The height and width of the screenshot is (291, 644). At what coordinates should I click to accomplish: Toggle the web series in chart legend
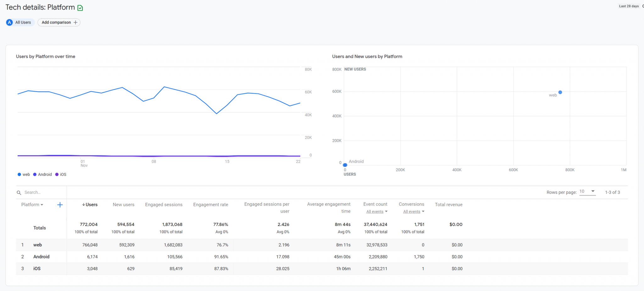pos(24,174)
